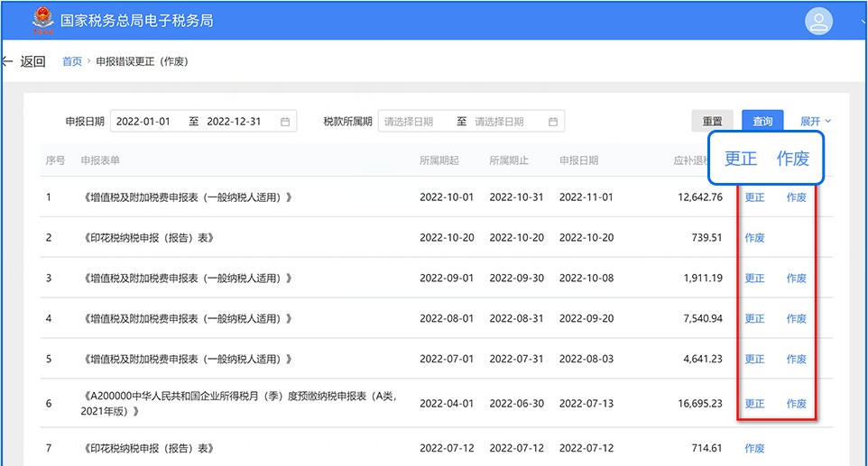Open calendar icon in tax period range
Screen dimensions: 868x466
click(553, 122)
